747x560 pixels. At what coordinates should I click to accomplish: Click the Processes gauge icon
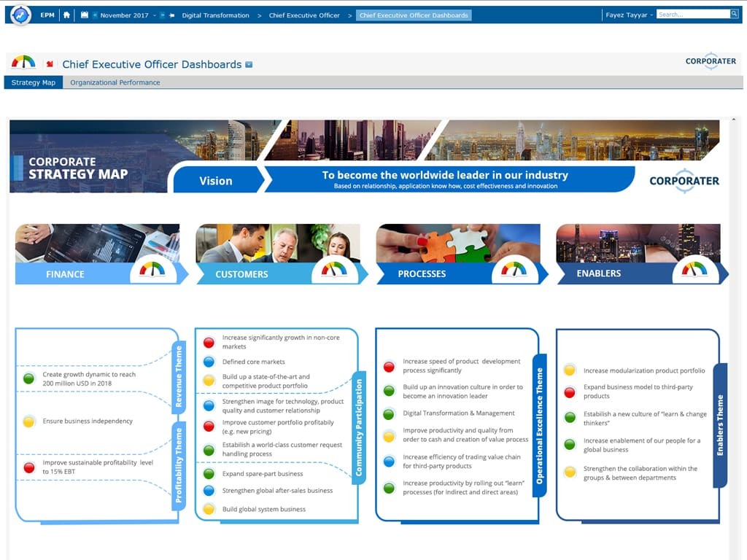[x=514, y=270]
